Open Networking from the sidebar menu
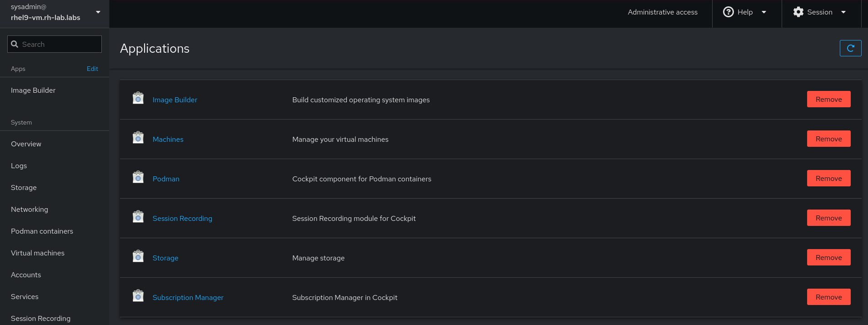868x325 pixels. point(30,210)
